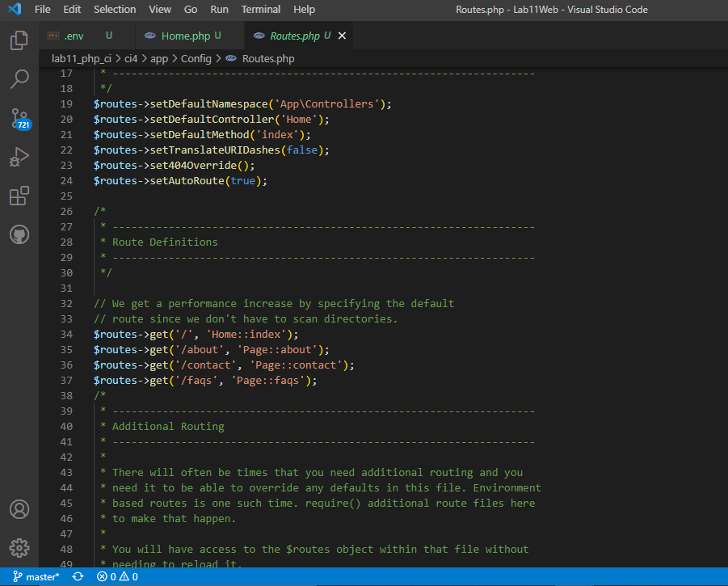Open Source Control showing 721 pending changes
The width and height of the screenshot is (728, 586).
click(x=19, y=118)
